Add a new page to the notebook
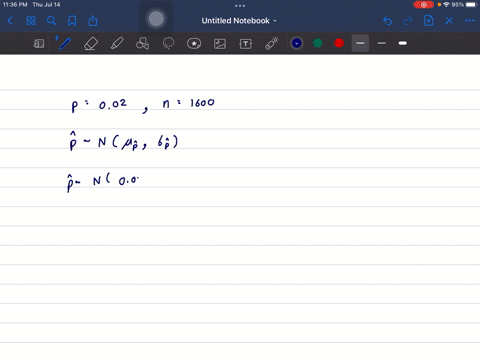Screen dimensions: 480x360 (x=428, y=21)
